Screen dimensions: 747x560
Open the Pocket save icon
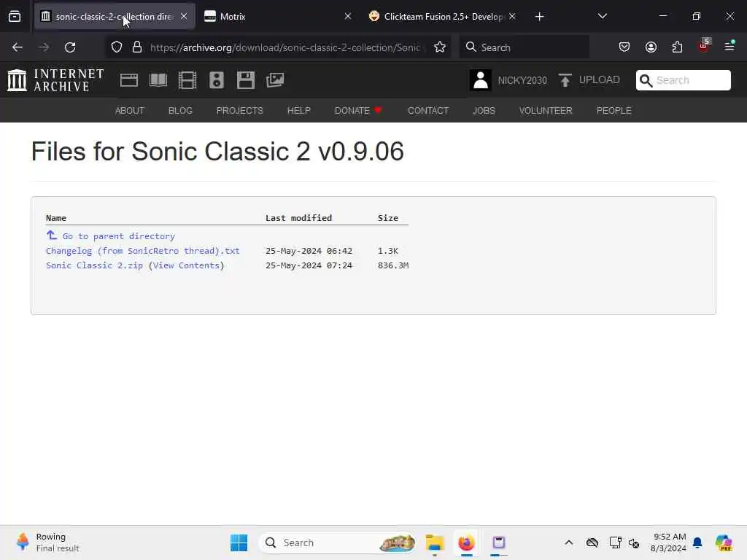pyautogui.click(x=624, y=47)
